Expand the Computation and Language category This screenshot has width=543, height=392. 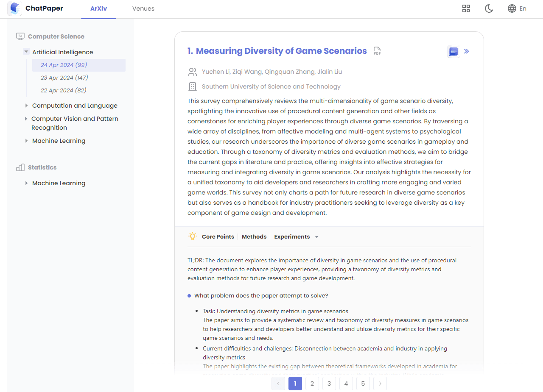[26, 106]
